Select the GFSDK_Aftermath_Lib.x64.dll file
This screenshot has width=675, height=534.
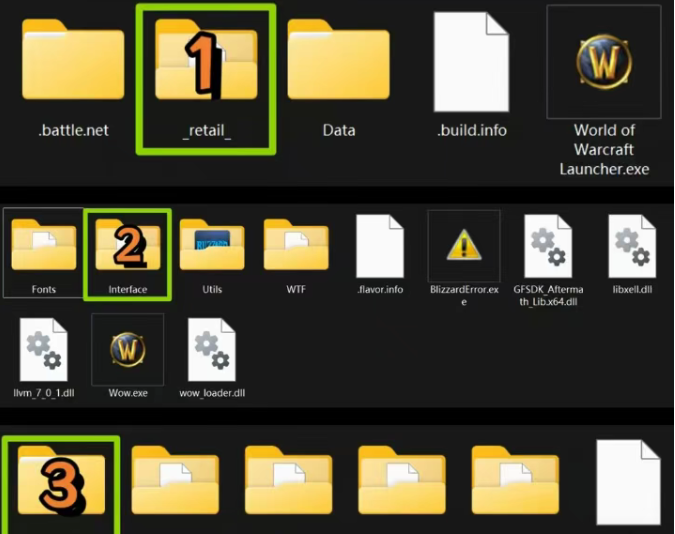coord(547,247)
